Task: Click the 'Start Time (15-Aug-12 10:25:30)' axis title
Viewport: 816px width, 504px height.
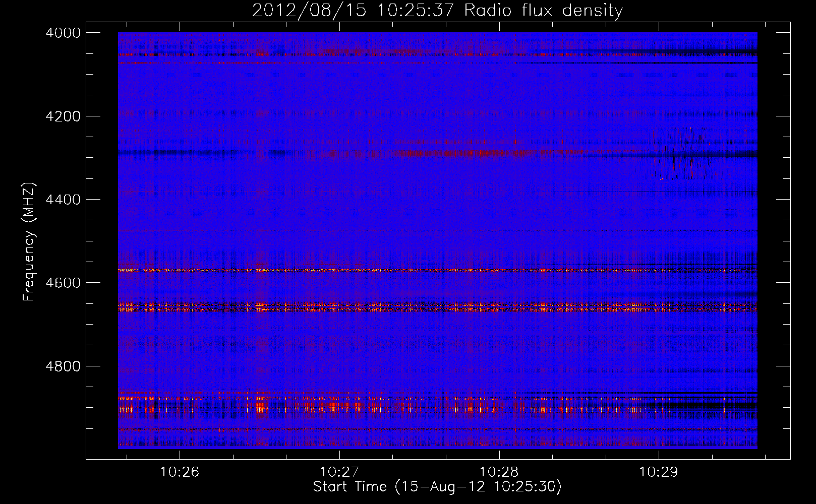Action: pos(437,487)
